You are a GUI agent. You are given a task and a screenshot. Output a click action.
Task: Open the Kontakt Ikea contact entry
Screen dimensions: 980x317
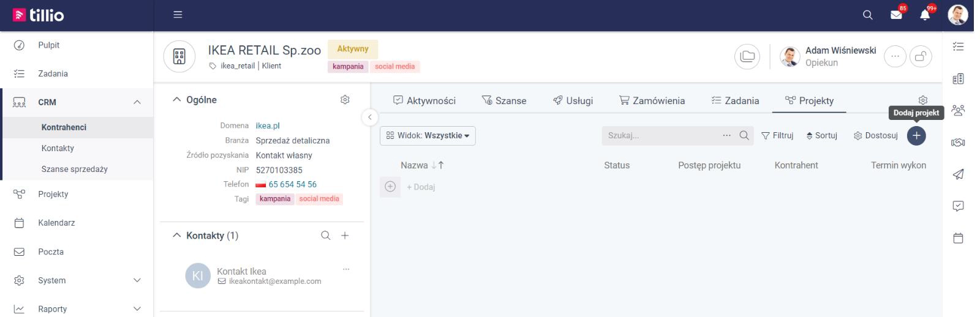(x=241, y=271)
